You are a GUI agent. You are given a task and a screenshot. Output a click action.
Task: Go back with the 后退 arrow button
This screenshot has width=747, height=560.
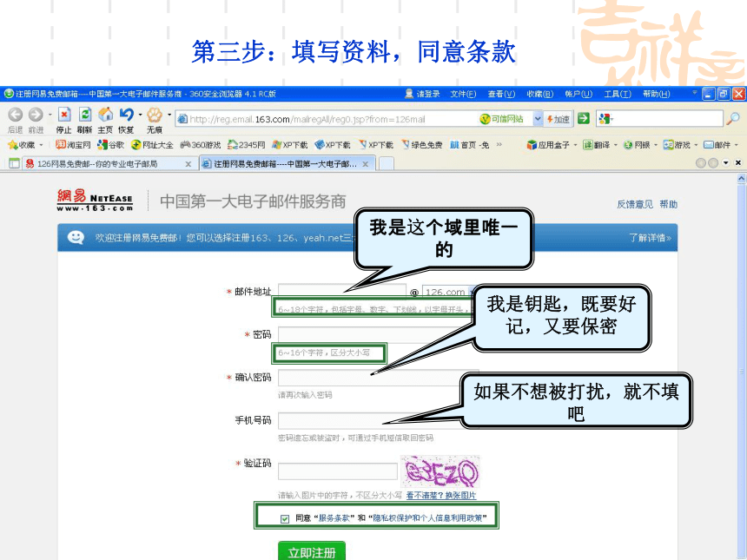click(16, 115)
